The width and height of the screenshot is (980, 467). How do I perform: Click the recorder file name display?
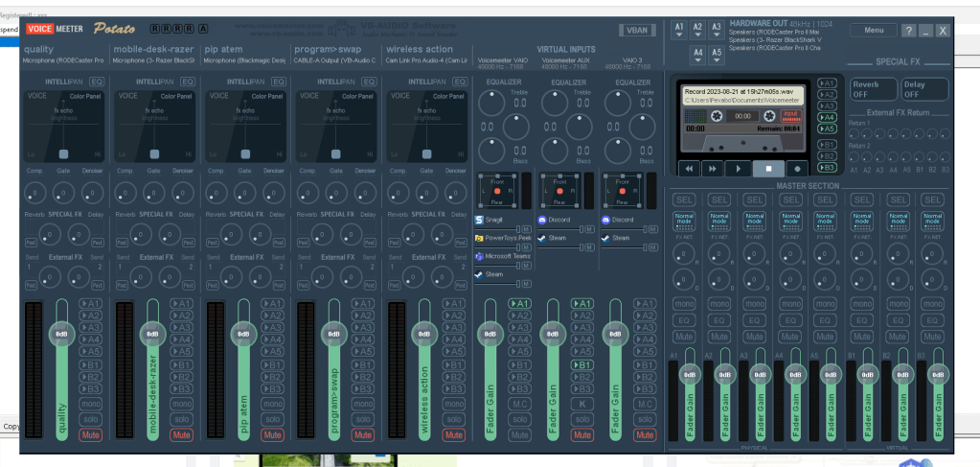pyautogui.click(x=743, y=95)
